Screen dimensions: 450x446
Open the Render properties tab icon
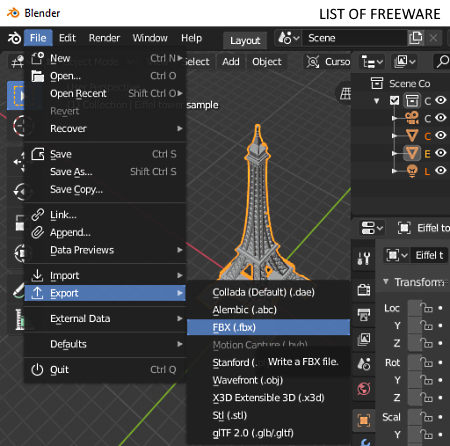[364, 290]
